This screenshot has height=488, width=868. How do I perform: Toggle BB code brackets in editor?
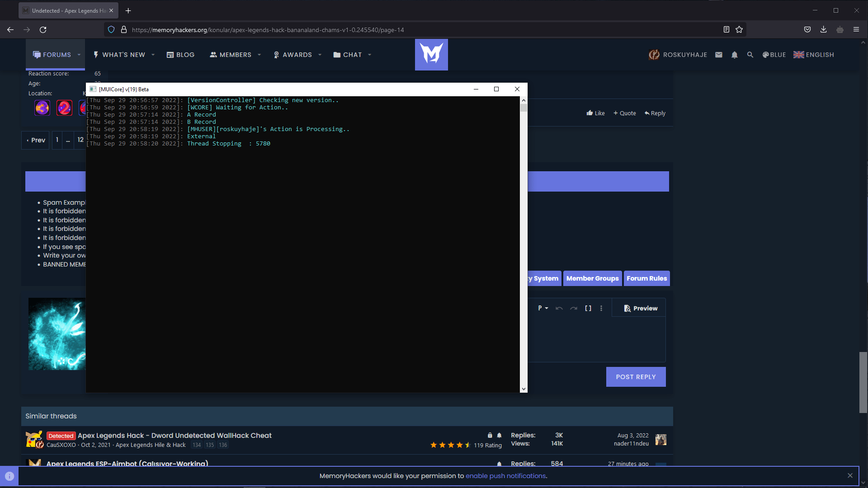click(588, 308)
